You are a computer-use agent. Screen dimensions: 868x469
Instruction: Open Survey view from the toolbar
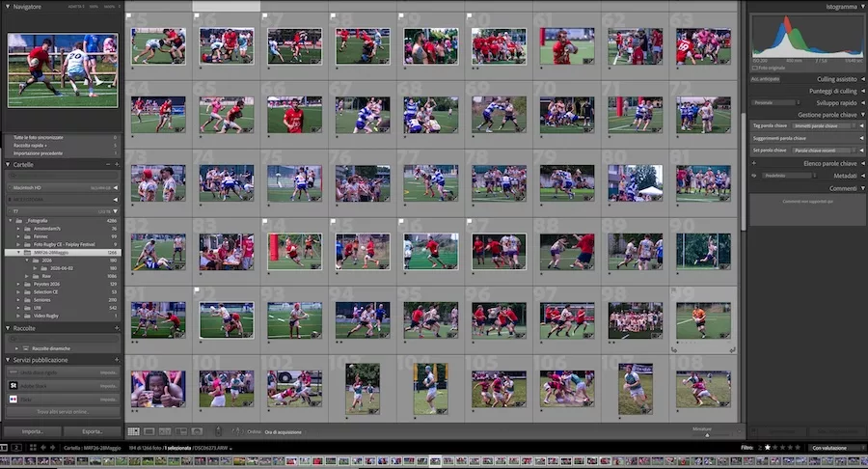(x=181, y=431)
